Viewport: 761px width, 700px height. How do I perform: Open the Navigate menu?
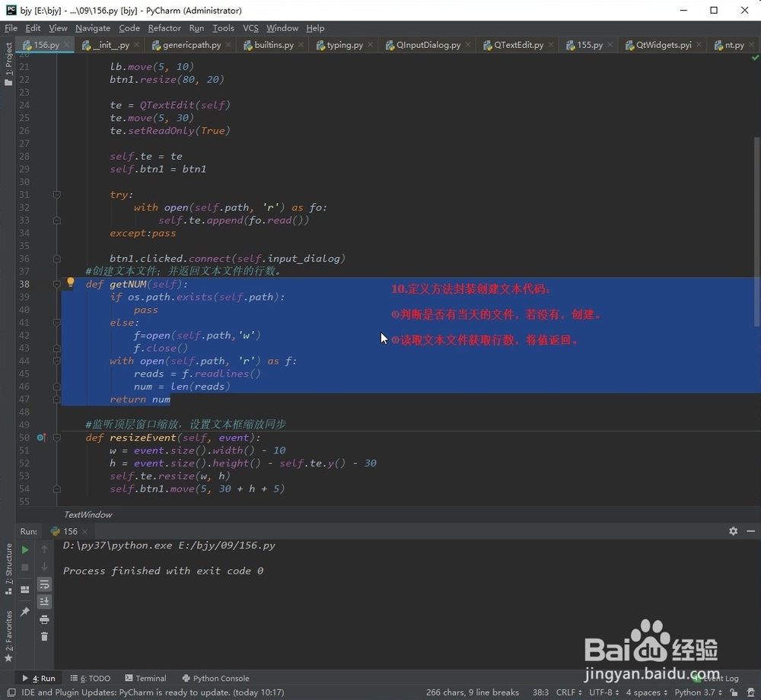[x=93, y=28]
